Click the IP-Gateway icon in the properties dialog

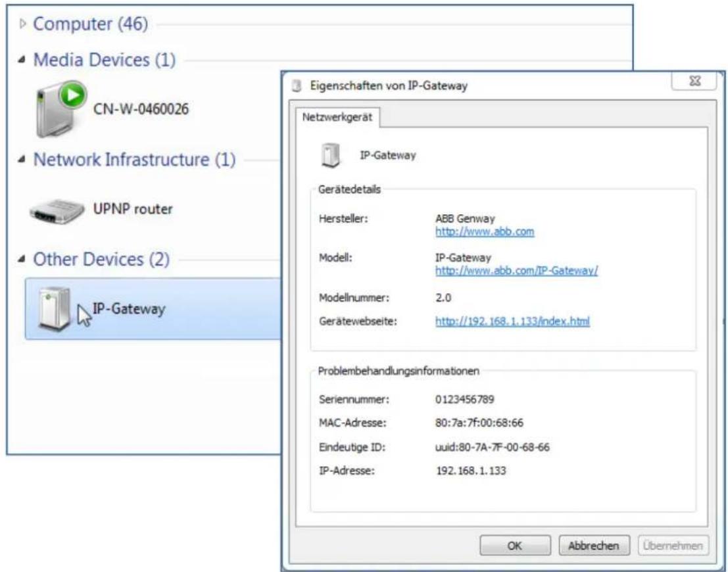[x=331, y=156]
